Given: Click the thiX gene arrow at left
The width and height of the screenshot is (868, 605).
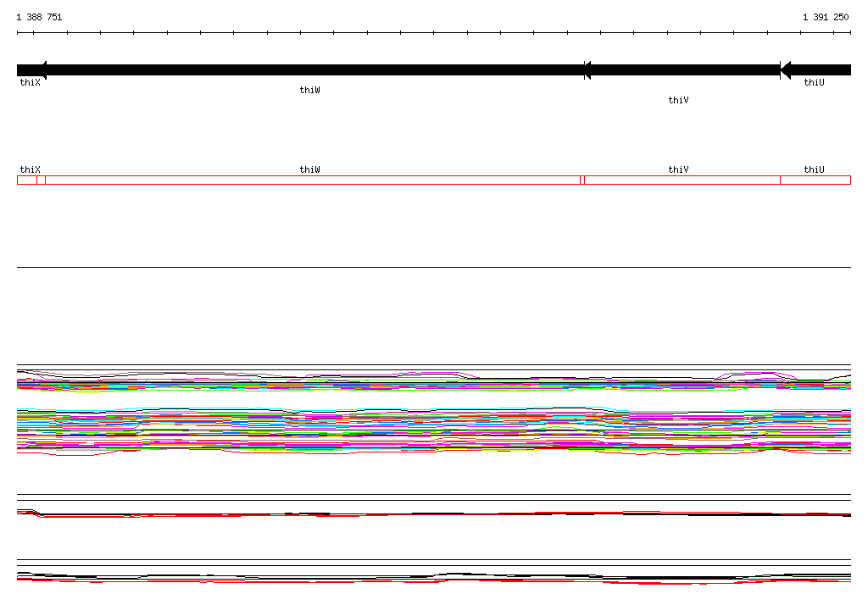Looking at the screenshot, I should click(31, 70).
